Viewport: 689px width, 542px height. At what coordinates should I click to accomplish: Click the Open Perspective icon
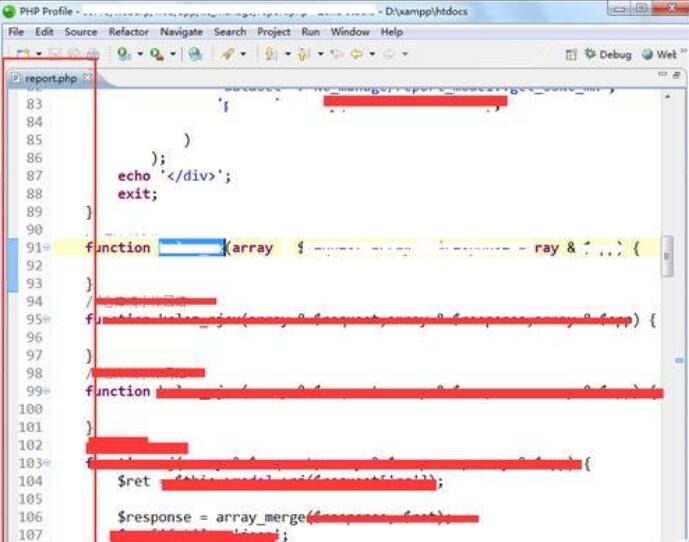(x=571, y=54)
